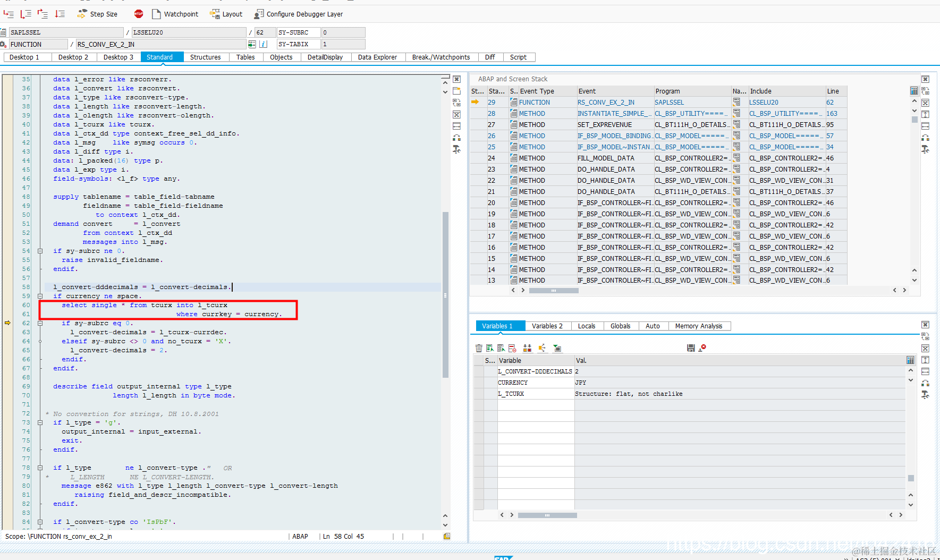
Task: Click the delete watchpoint icon with red X
Action: pyautogui.click(x=702, y=348)
